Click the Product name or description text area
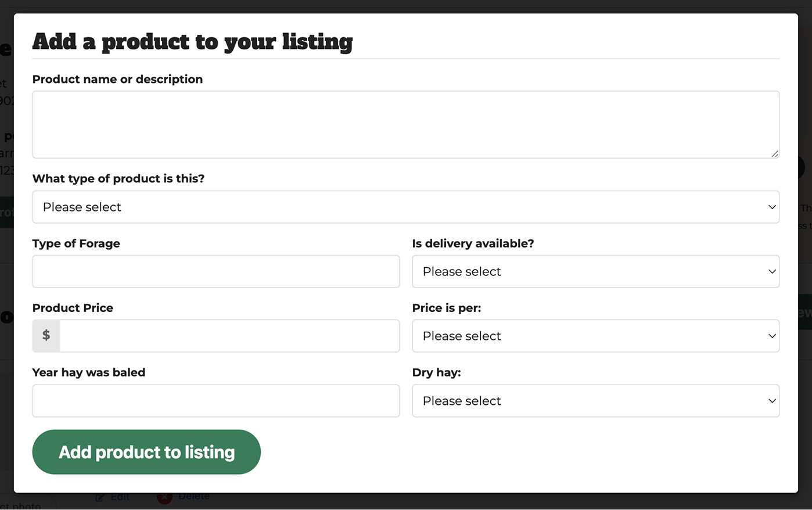Viewport: 812px width, 510px height. 405,124
